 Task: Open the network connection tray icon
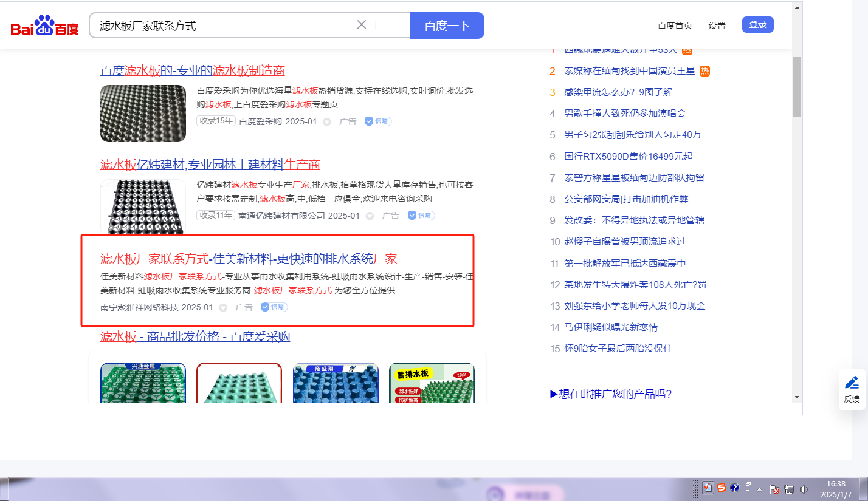coord(790,489)
